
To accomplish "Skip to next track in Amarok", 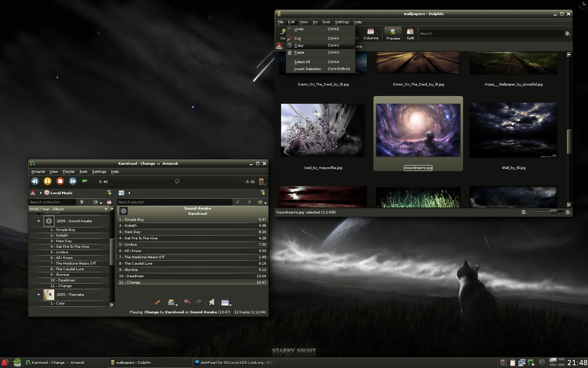I will (73, 181).
